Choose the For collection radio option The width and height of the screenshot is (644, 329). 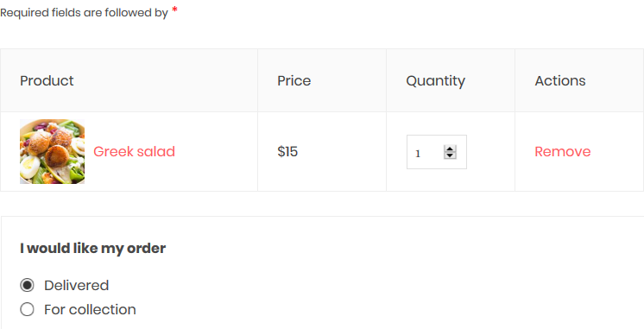27,309
